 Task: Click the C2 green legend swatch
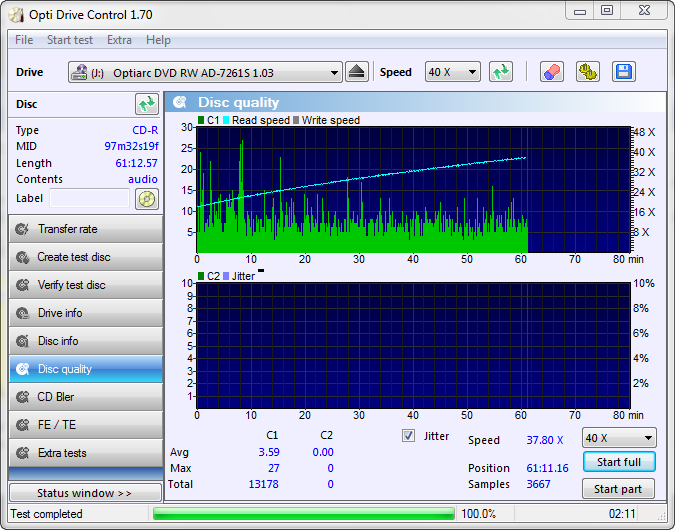[201, 276]
